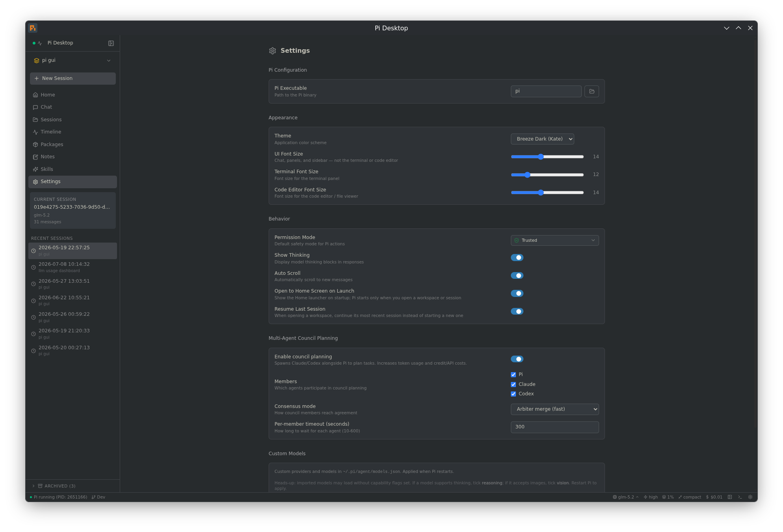Click the Packages box icon in the sidebar
The height and width of the screenshot is (532, 783).
(35, 145)
